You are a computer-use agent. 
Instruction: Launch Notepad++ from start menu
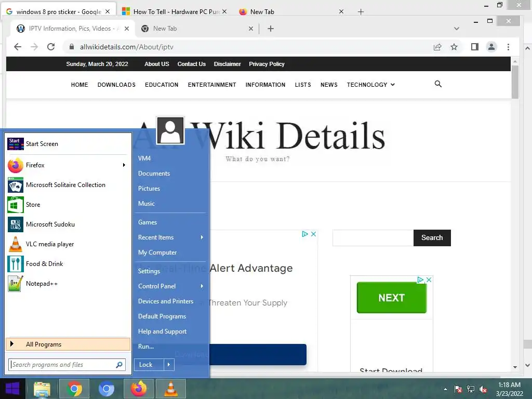68,284
